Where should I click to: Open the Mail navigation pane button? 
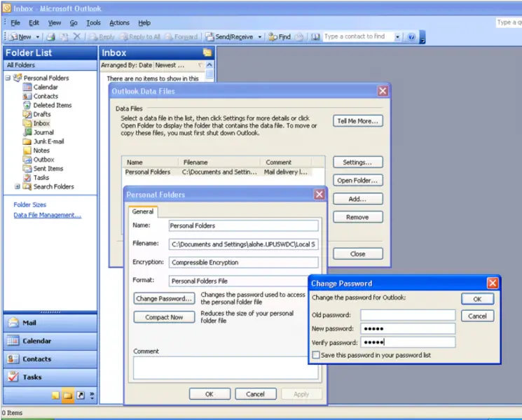tap(50, 323)
